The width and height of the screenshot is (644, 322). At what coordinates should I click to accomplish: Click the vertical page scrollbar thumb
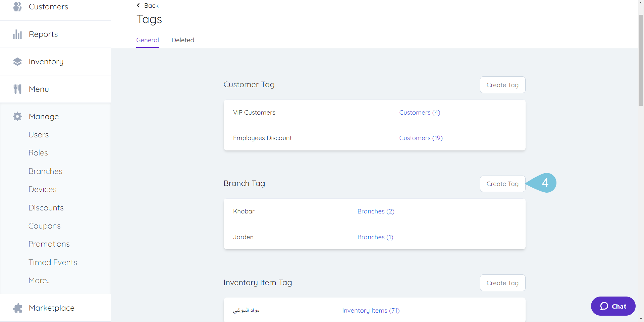click(x=641, y=60)
